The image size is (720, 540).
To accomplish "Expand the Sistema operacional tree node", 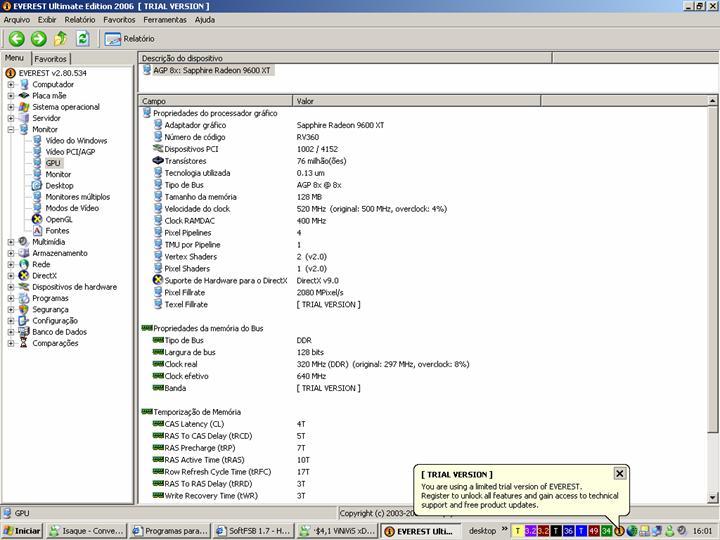I will (11, 107).
